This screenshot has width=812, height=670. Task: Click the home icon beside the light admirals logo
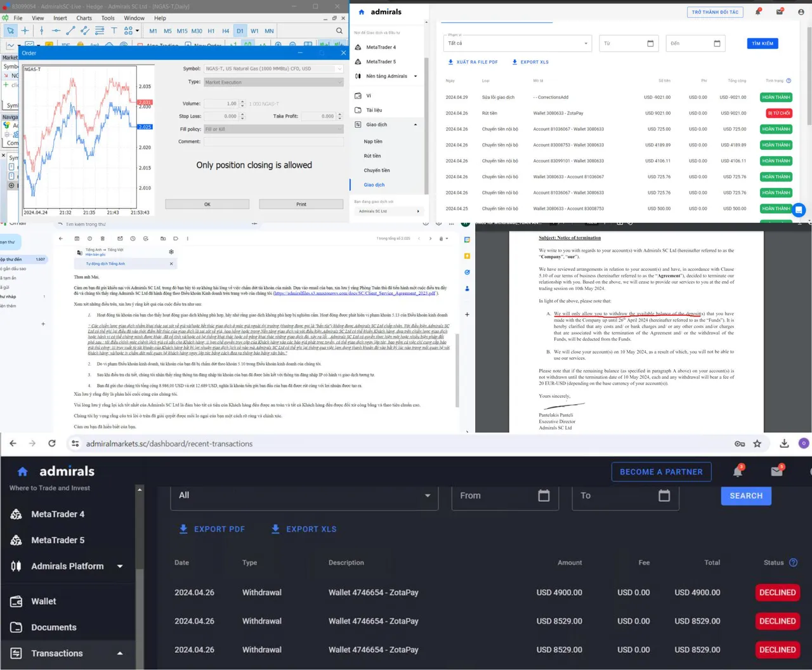[362, 12]
